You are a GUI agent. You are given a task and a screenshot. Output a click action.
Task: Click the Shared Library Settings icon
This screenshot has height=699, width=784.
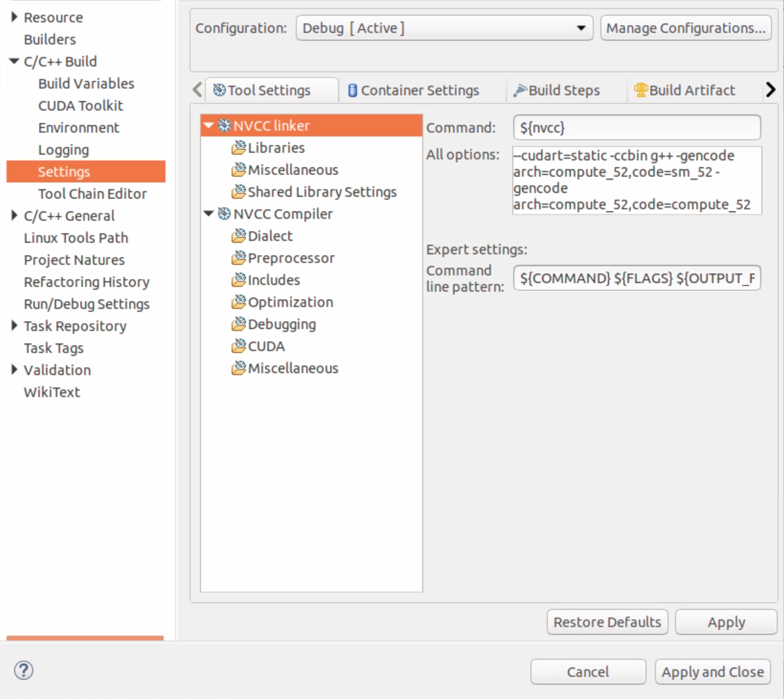click(238, 192)
